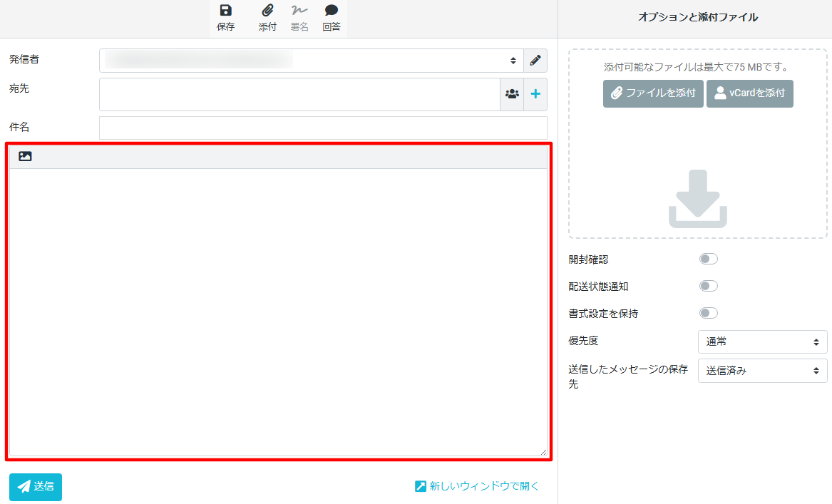Open the contacts group icon beside 宛先
This screenshot has height=504, width=832.
(512, 94)
